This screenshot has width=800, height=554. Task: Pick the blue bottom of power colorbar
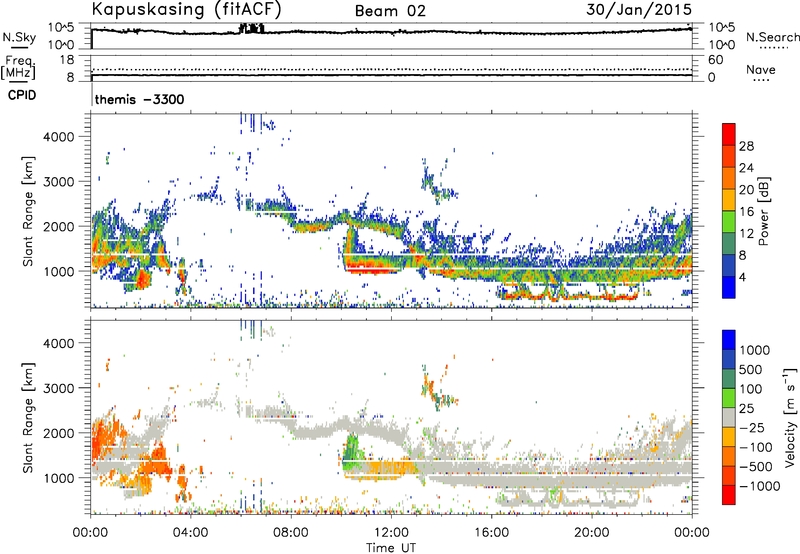pos(729,287)
